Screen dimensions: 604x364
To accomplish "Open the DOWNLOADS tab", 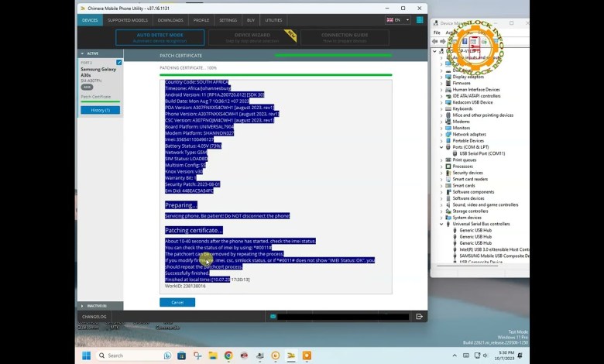I will click(170, 20).
